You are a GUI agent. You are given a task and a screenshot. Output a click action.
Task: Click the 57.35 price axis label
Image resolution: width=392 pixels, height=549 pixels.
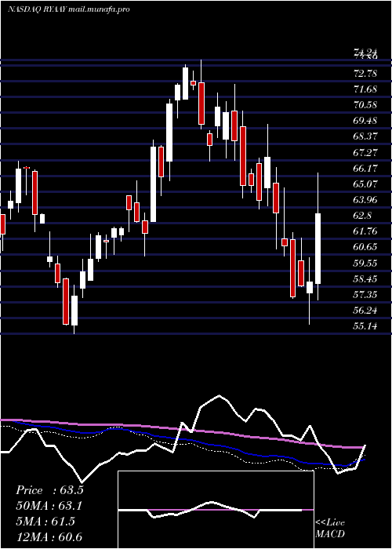pyautogui.click(x=365, y=295)
